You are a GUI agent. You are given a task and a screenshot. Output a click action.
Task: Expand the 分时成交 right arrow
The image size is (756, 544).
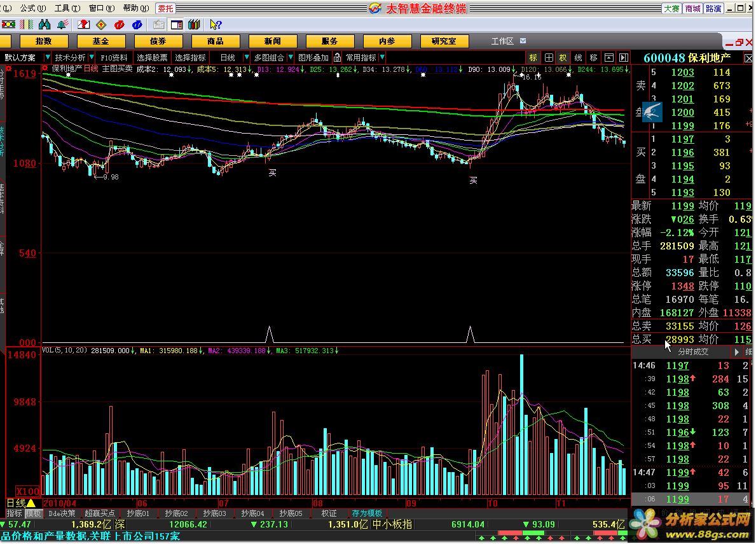pos(736,352)
